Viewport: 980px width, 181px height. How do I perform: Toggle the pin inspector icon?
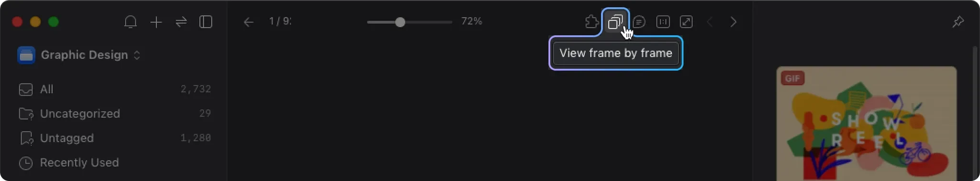(958, 22)
